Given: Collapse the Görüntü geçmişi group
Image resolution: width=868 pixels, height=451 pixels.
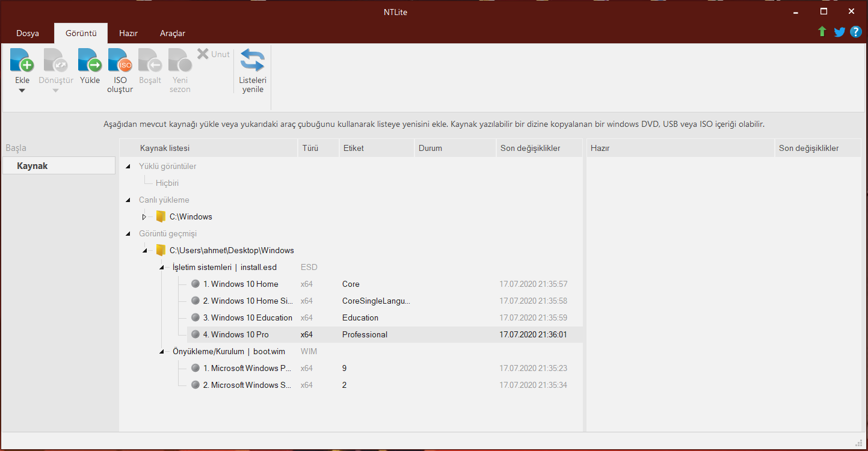Looking at the screenshot, I should coord(128,234).
